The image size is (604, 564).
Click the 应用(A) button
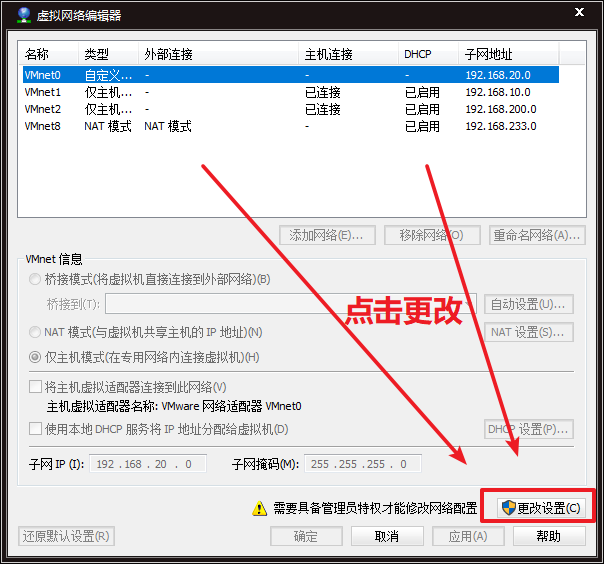click(468, 536)
